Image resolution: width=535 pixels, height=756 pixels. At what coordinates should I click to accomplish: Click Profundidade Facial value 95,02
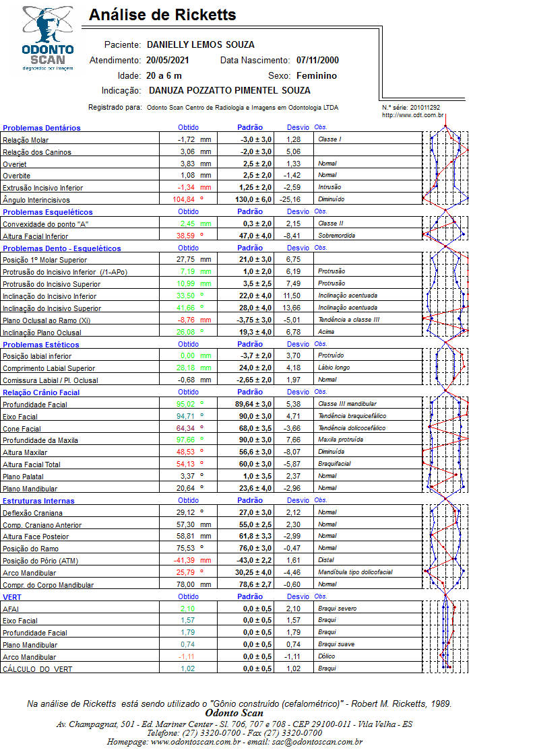(x=186, y=404)
